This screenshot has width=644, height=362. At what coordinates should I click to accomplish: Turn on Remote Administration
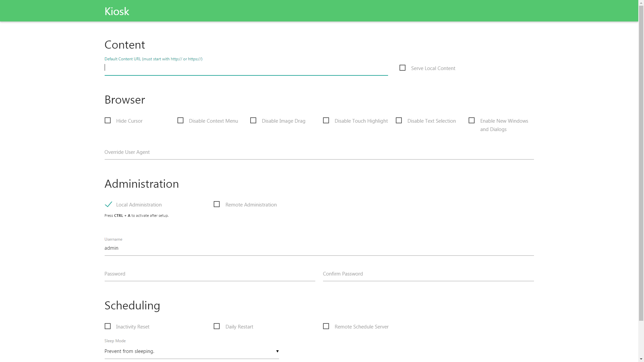217,204
